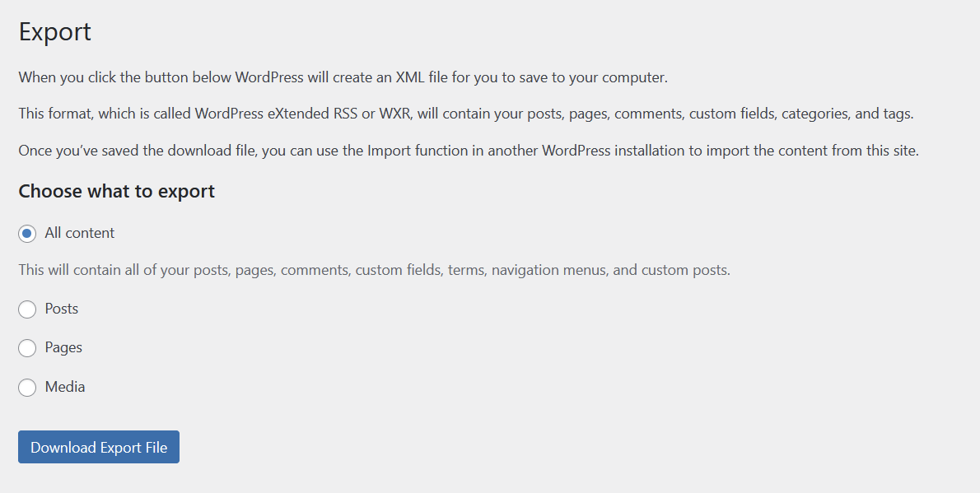Select the Pages radio option
Image resolution: width=980 pixels, height=493 pixels.
27,348
